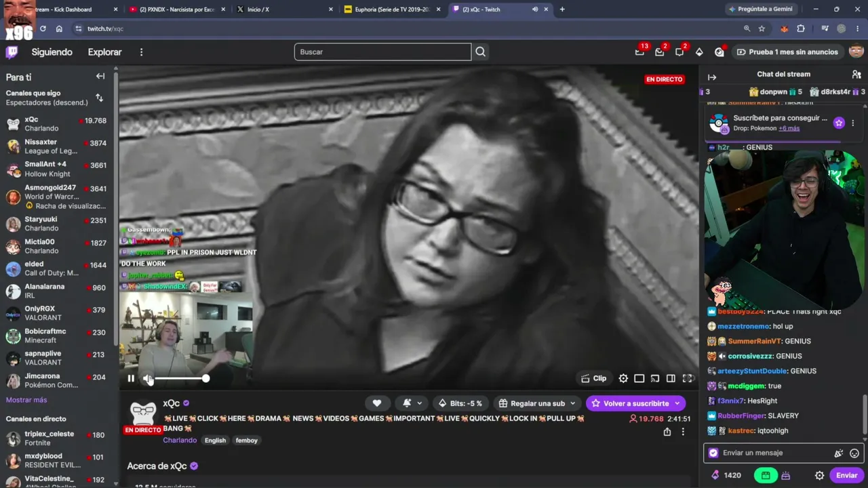The height and width of the screenshot is (488, 868).
Task: Follow xQc with the heart button
Action: click(x=377, y=403)
